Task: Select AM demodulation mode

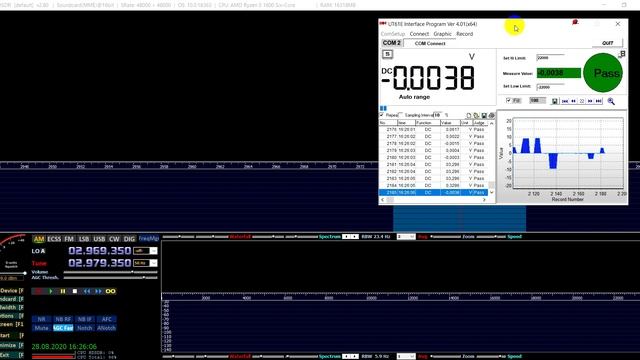Action: click(39, 239)
